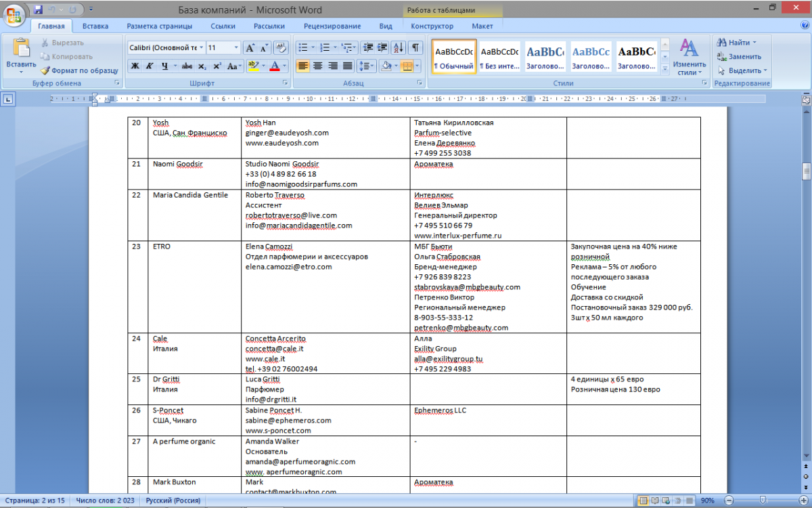Apply yellow text highlight color
This screenshot has width=812, height=508.
253,66
